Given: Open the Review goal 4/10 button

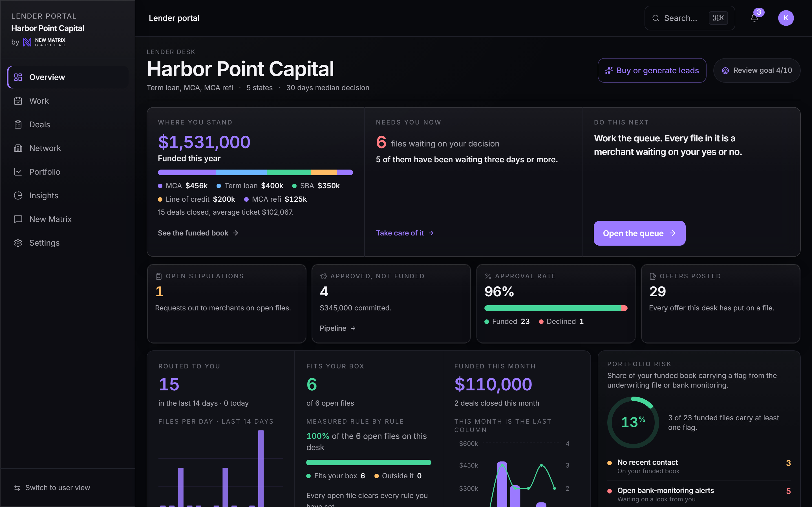Looking at the screenshot, I should pos(757,70).
